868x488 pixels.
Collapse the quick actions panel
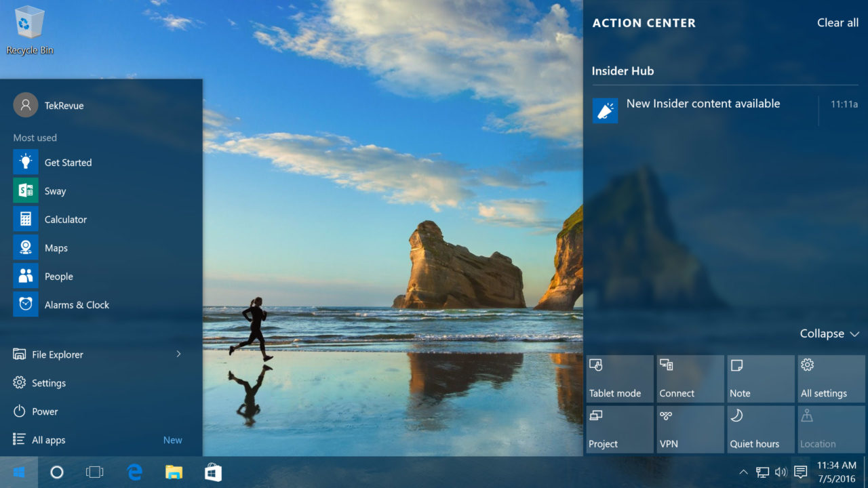(x=830, y=333)
